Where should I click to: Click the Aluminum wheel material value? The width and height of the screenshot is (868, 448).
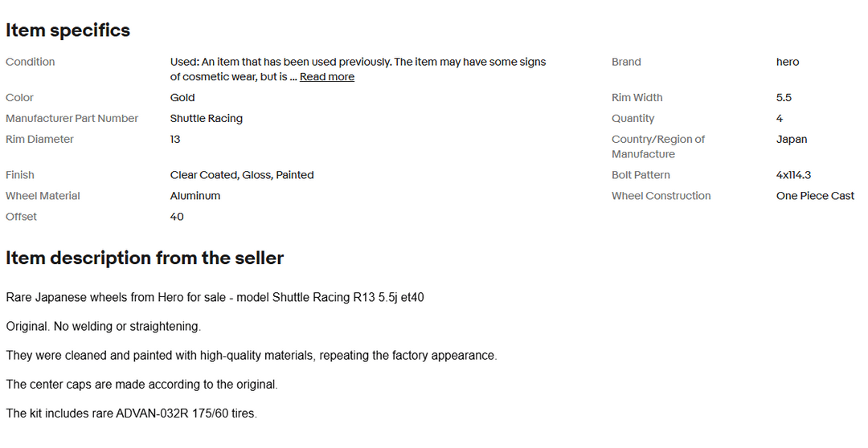click(x=194, y=196)
